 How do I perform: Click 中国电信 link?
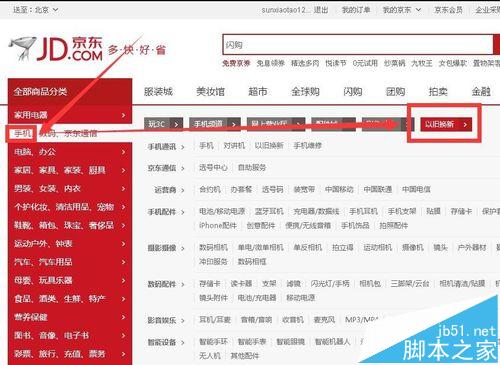[x=416, y=189]
